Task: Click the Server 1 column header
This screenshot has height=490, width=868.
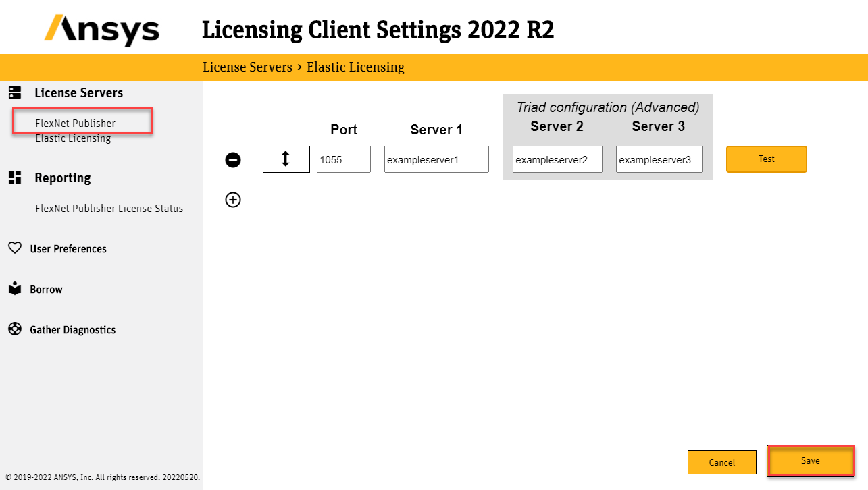Action: [x=436, y=130]
